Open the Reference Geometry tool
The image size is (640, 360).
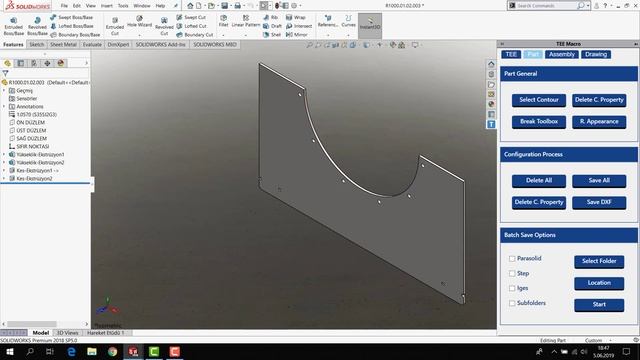(327, 21)
